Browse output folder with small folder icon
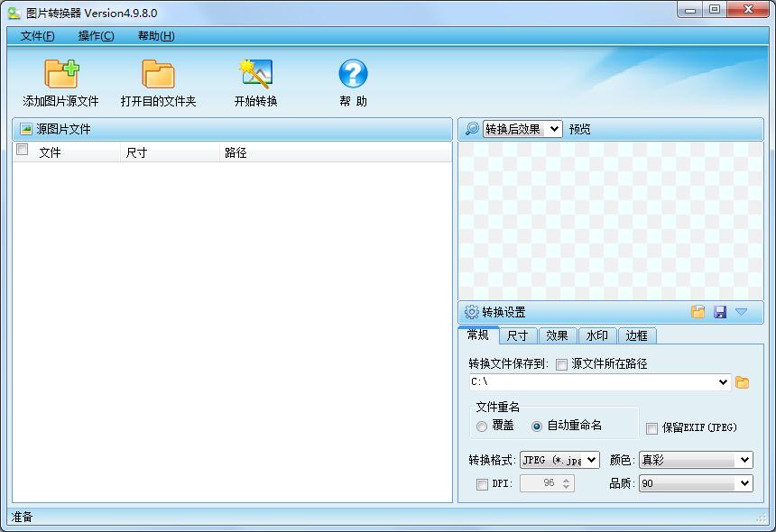This screenshot has height=532, width=776. [742, 382]
